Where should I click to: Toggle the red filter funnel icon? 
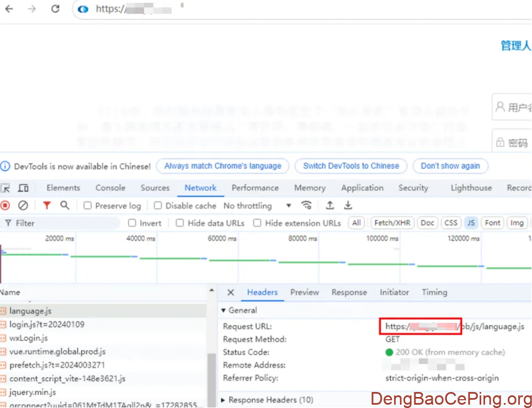click(47, 206)
